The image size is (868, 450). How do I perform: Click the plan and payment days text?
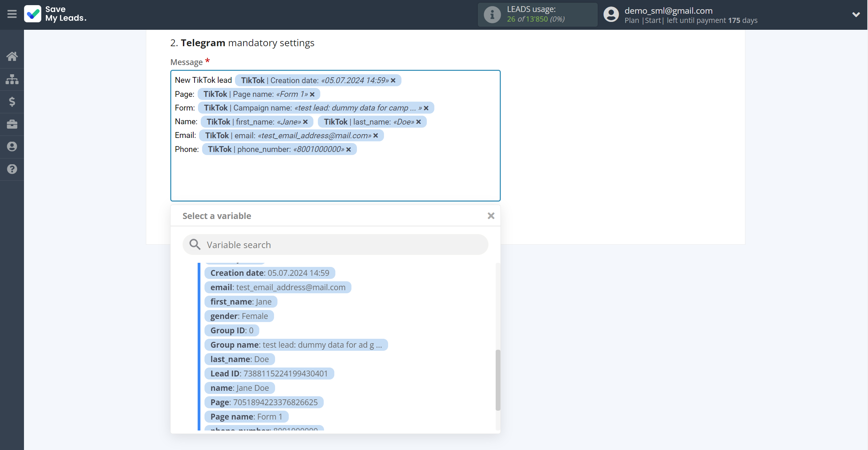pyautogui.click(x=691, y=21)
